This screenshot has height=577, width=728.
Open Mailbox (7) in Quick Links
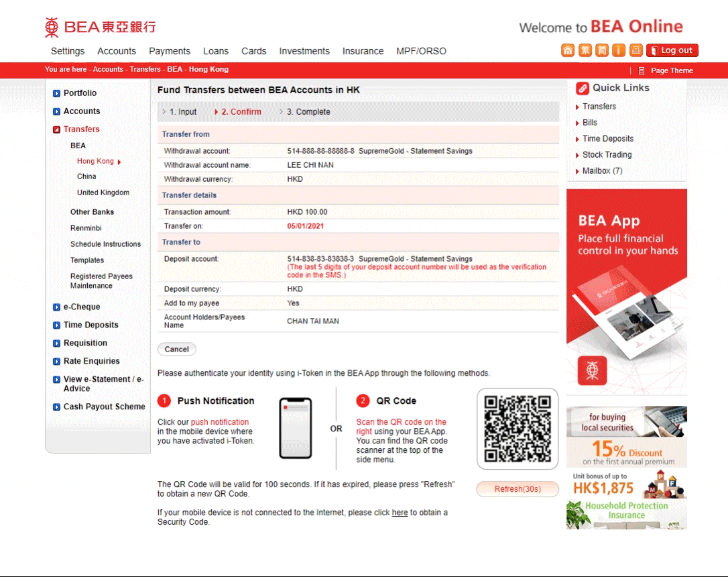pyautogui.click(x=602, y=171)
